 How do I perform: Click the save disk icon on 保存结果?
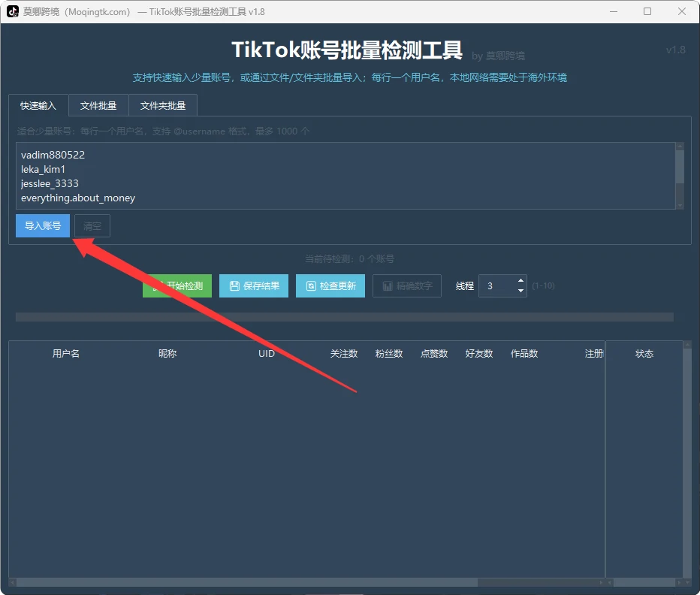tap(234, 286)
